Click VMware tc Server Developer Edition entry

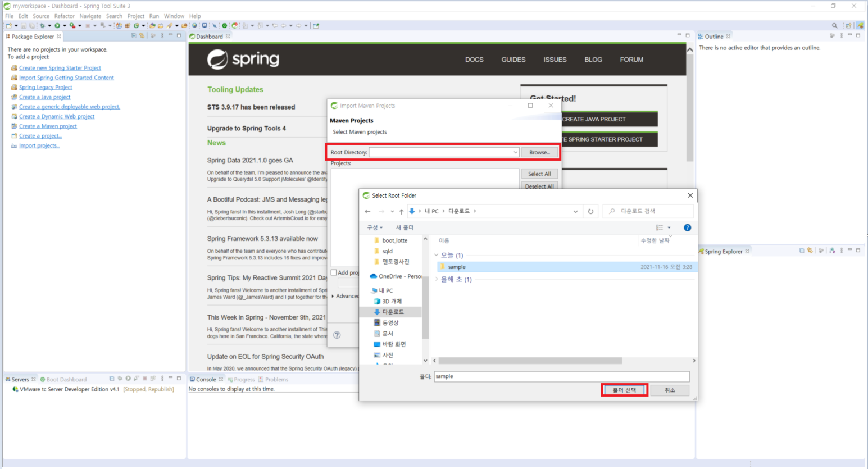(70, 389)
